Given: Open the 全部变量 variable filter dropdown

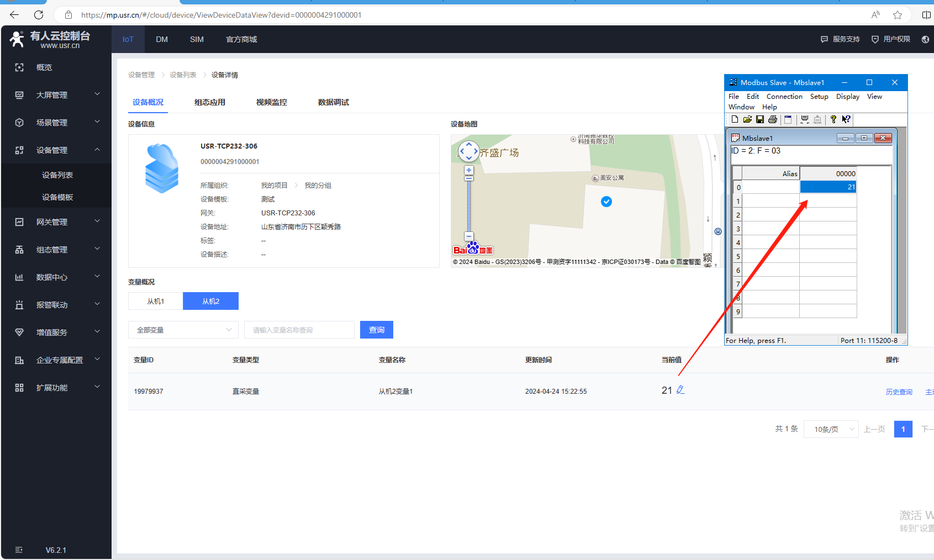Looking at the screenshot, I should (183, 330).
